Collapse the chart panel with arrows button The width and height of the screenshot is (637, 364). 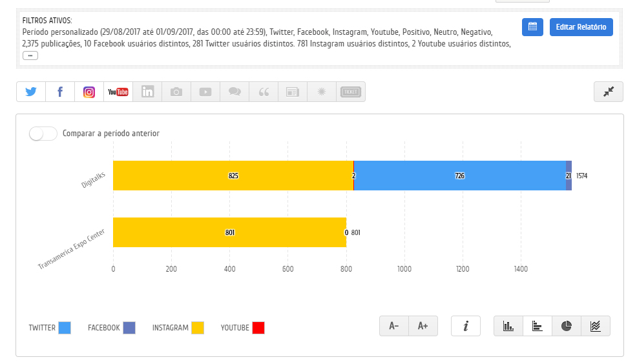[608, 92]
